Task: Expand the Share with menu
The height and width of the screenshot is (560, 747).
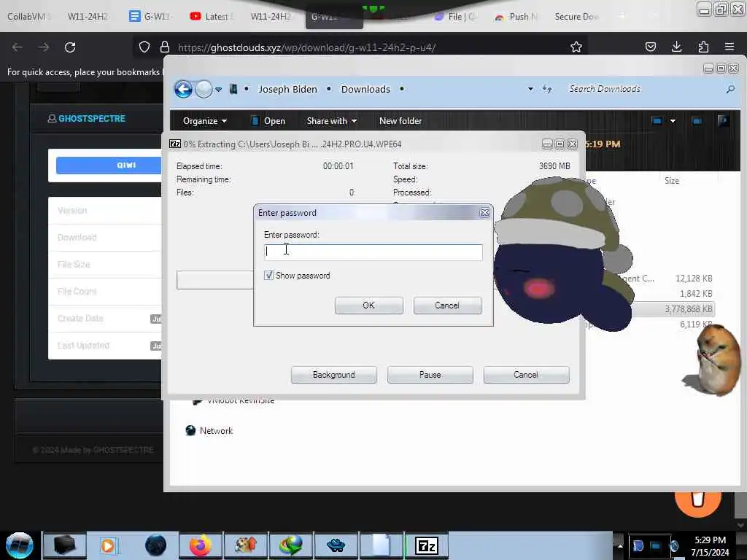Action: coord(332,121)
